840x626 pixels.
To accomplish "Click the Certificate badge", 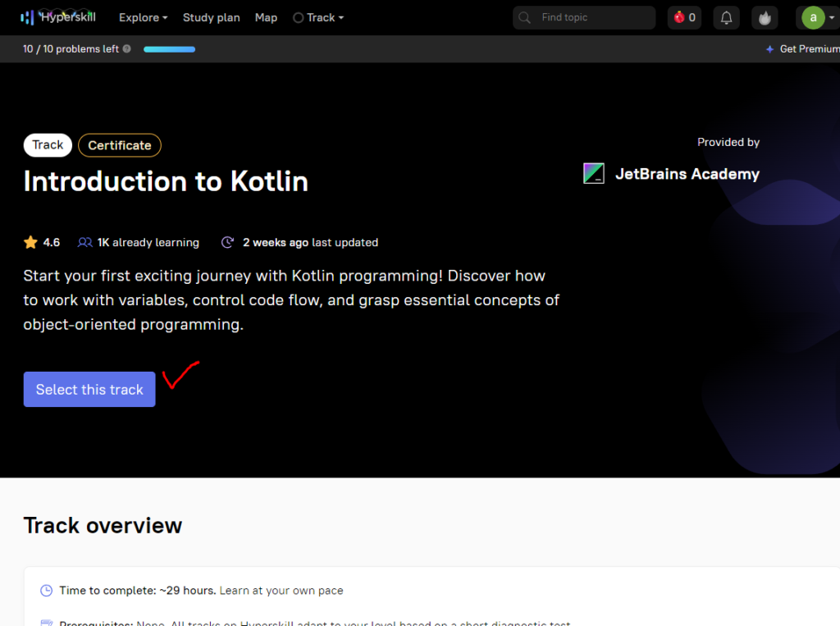I will pyautogui.click(x=120, y=145).
